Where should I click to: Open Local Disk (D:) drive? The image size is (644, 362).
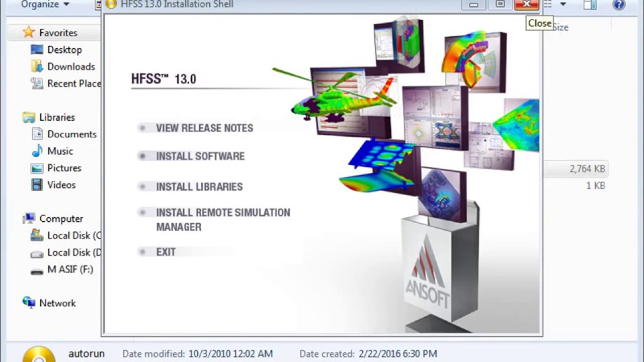tap(74, 252)
